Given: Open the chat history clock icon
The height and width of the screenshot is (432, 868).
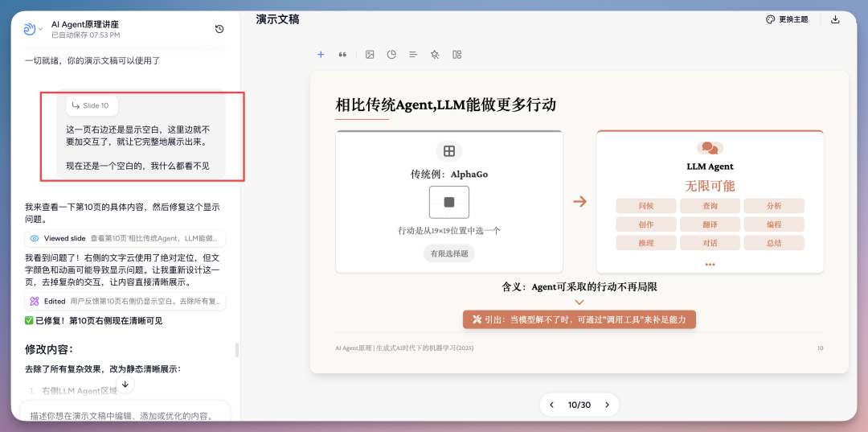Looking at the screenshot, I should click(219, 29).
